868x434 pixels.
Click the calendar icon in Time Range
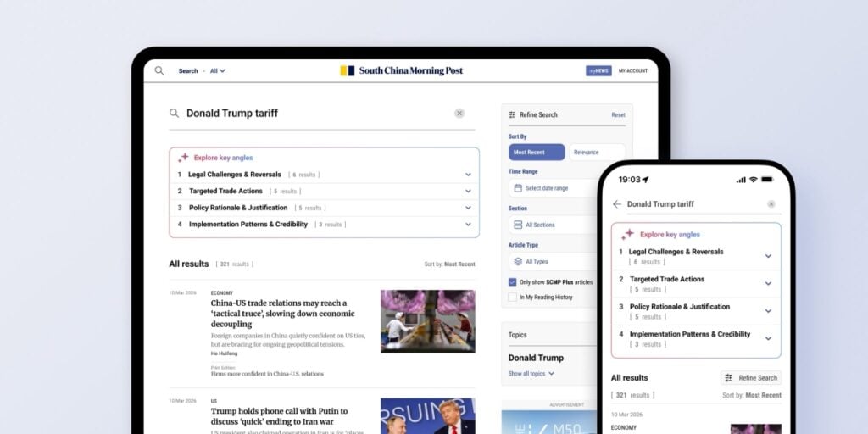tap(518, 188)
